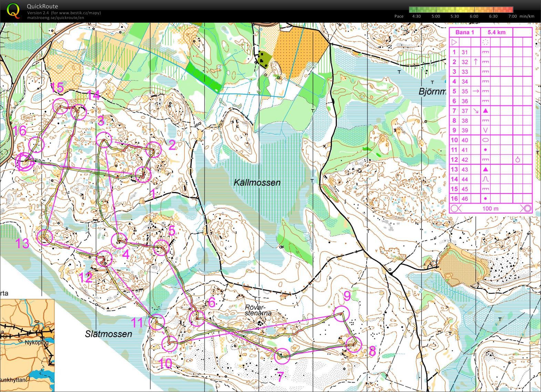Click the map control circle numbered 15
Screen dimensions: 541x392
(60, 106)
